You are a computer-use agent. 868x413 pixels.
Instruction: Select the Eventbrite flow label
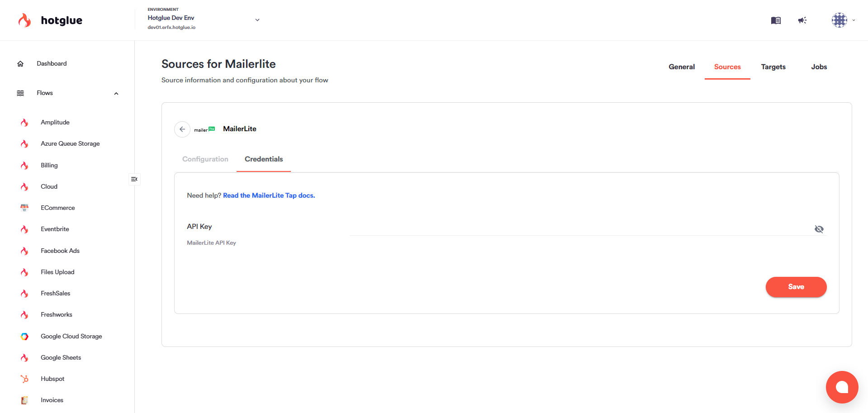click(55, 229)
